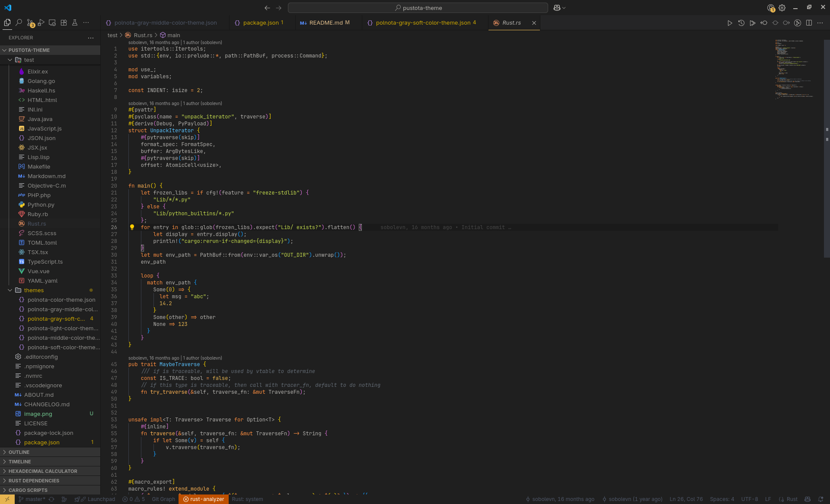Toggle rust-analyzer status bar item
830x504 pixels.
tap(204, 499)
